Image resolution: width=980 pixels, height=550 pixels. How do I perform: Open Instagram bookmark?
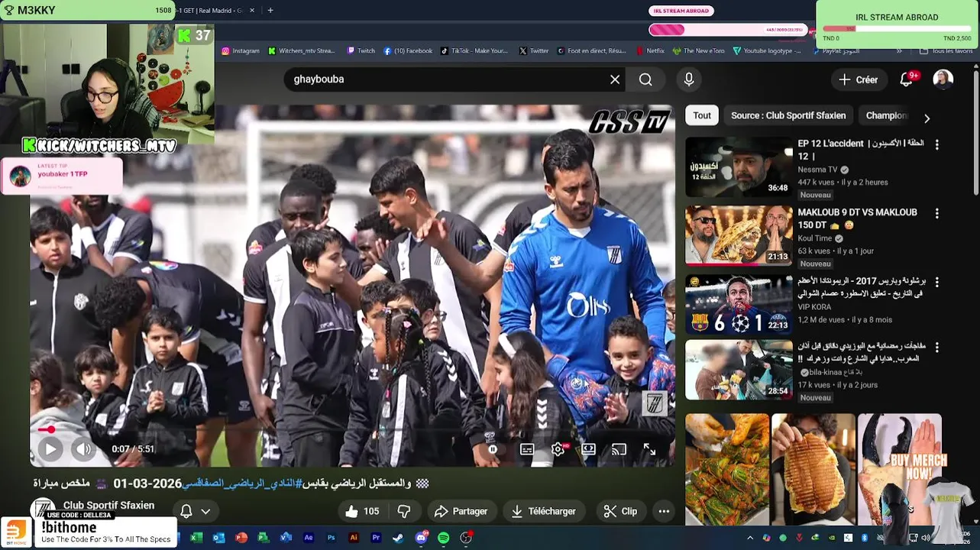[241, 51]
